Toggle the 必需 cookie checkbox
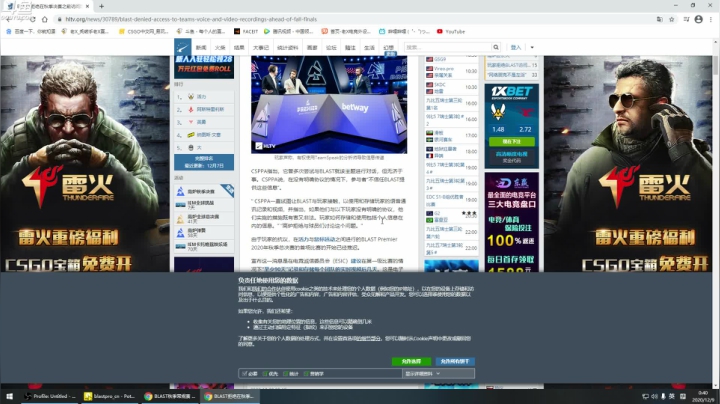Viewport: 720px width, 404px height. click(245, 374)
